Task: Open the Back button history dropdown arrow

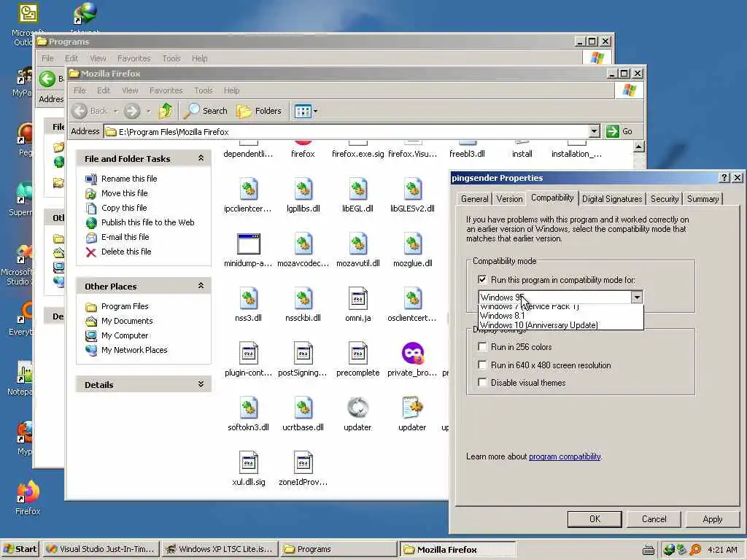Action: pos(116,111)
